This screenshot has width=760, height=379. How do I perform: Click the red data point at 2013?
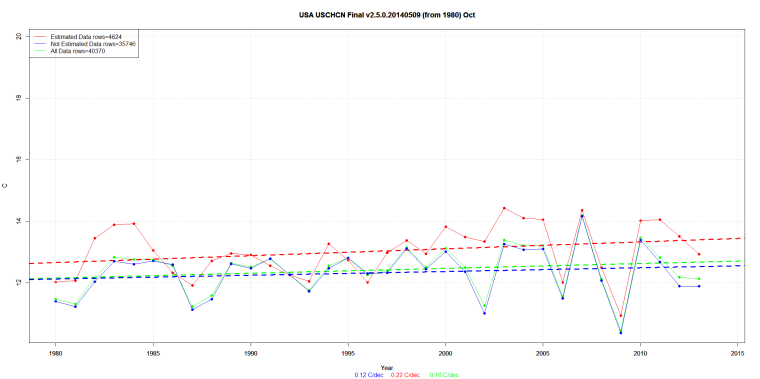tap(699, 254)
